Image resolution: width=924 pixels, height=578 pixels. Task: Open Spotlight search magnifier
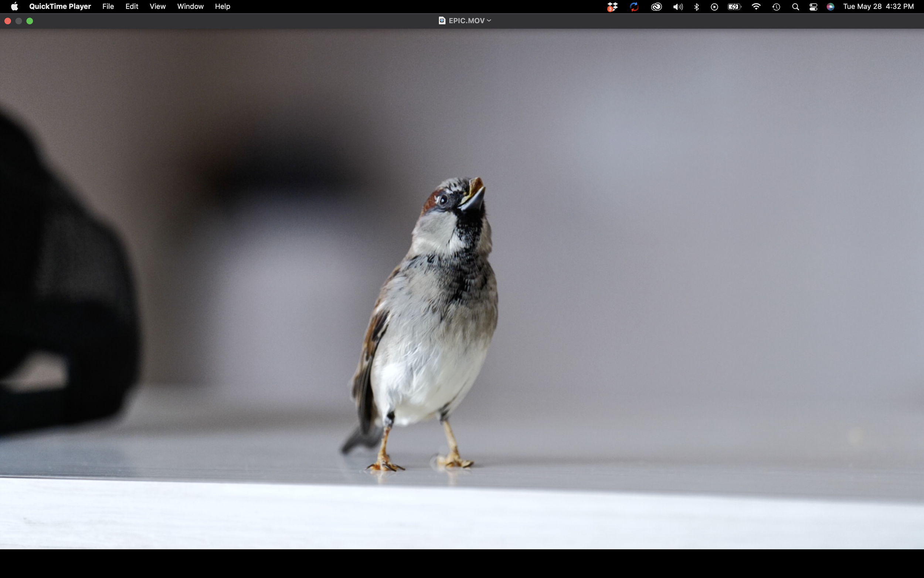pos(795,7)
